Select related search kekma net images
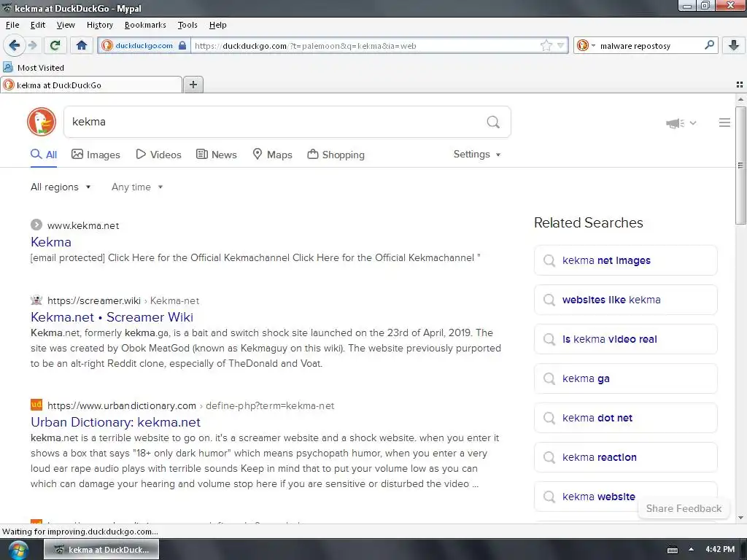747x560 pixels. pyautogui.click(x=625, y=260)
